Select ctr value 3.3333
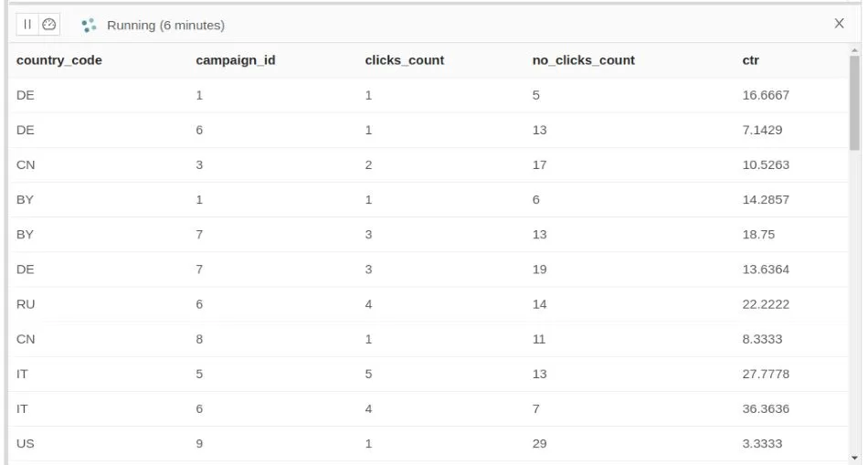 click(x=762, y=444)
